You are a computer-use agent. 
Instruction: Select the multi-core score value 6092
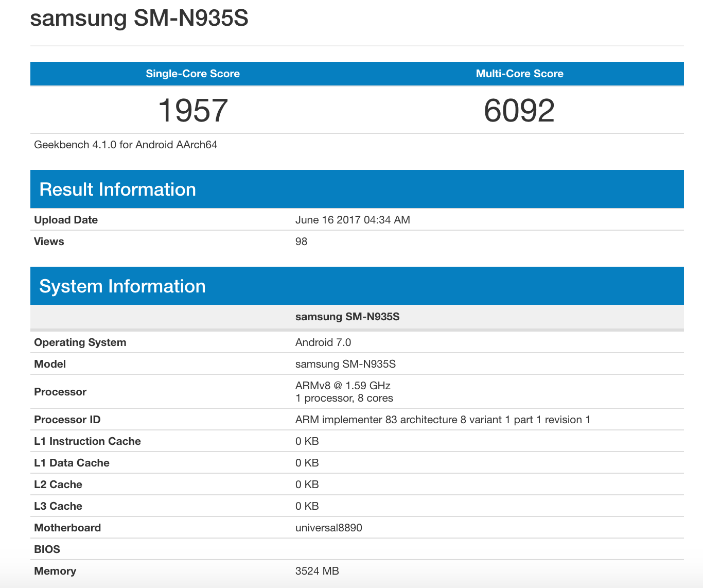(x=519, y=110)
